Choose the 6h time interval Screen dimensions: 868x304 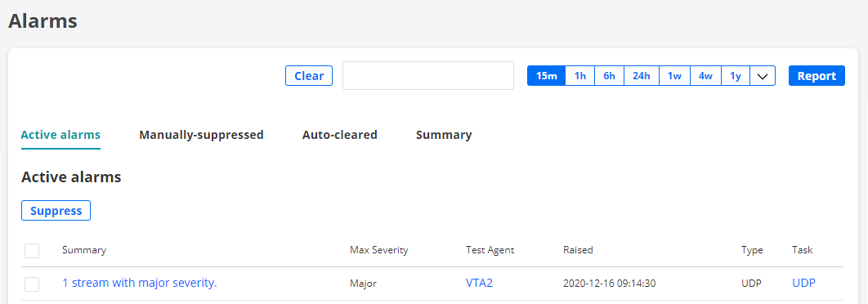tap(610, 76)
